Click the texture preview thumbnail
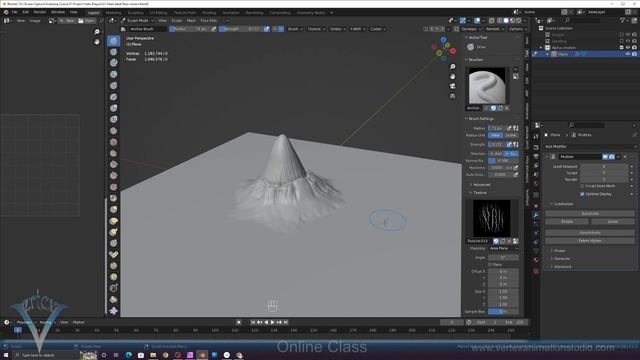Viewport: 640px width, 360px height. [491, 218]
